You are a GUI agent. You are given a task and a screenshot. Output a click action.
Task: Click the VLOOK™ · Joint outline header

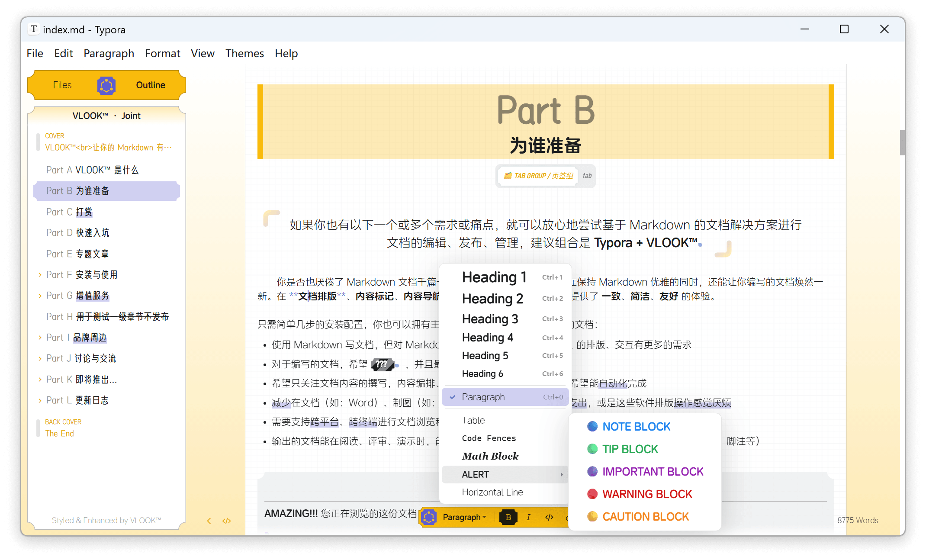tap(106, 116)
